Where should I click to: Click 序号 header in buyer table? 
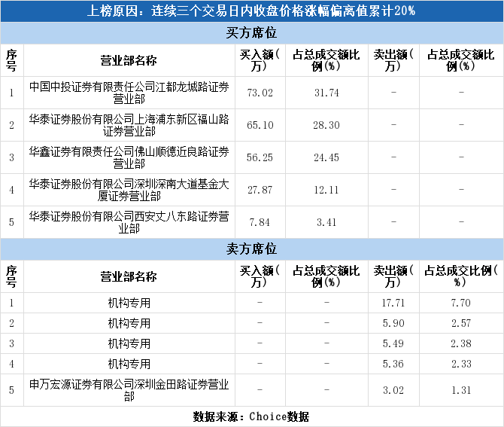click(11, 60)
